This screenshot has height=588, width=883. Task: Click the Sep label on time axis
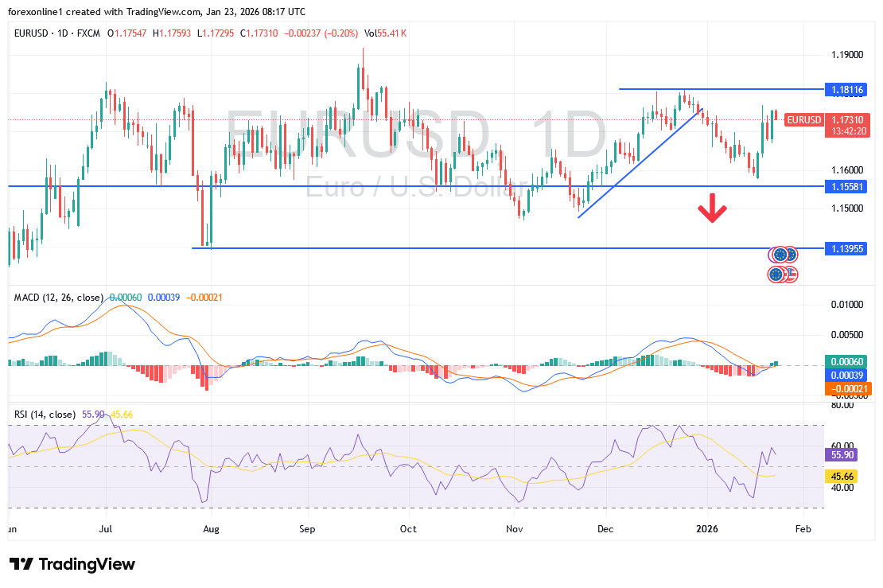tap(308, 528)
